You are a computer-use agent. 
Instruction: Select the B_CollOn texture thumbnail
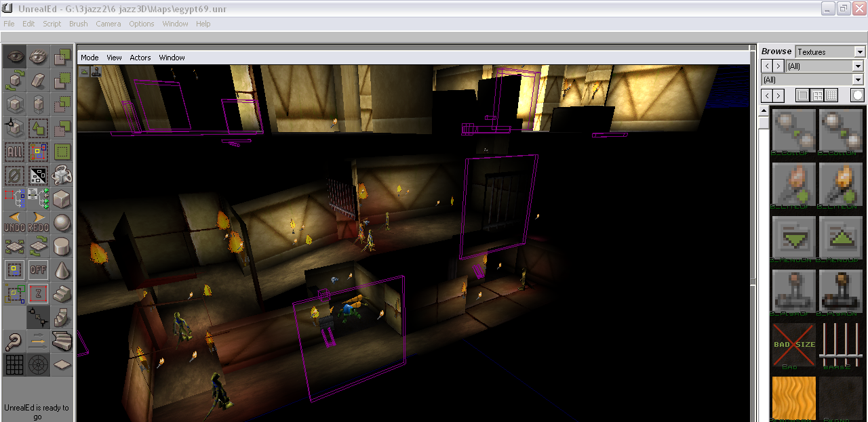click(841, 131)
